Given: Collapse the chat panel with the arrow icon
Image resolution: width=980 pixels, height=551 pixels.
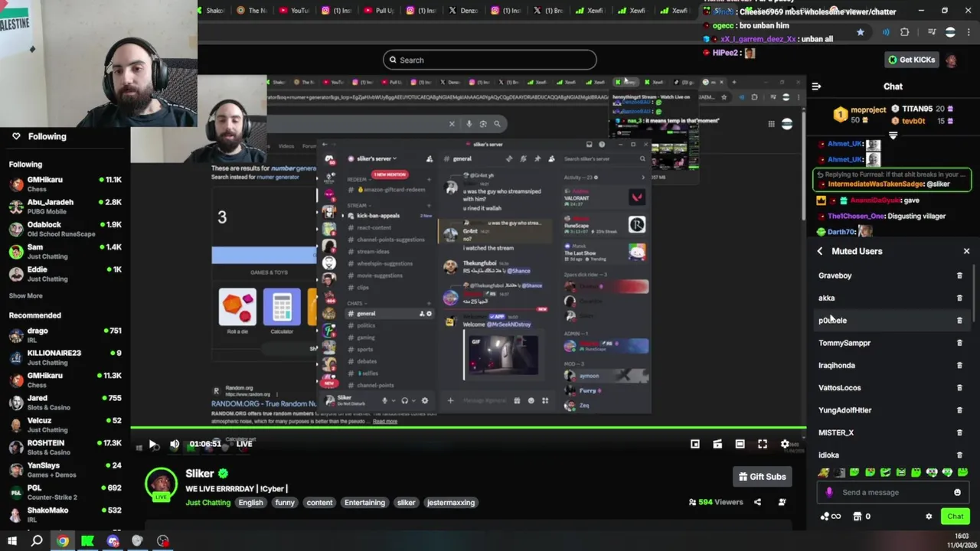Looking at the screenshot, I should point(816,86).
